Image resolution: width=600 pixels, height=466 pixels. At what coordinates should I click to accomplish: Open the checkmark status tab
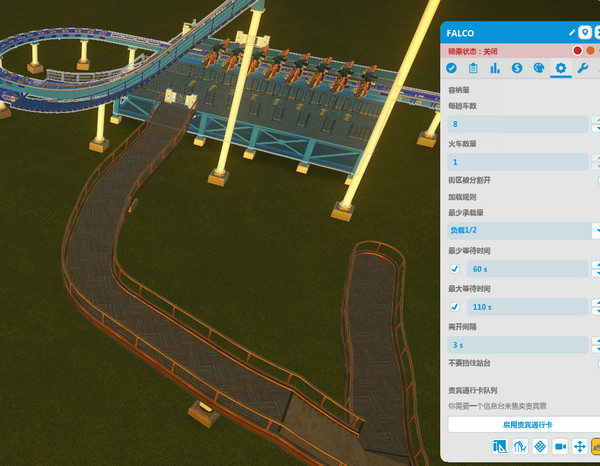pyautogui.click(x=451, y=68)
